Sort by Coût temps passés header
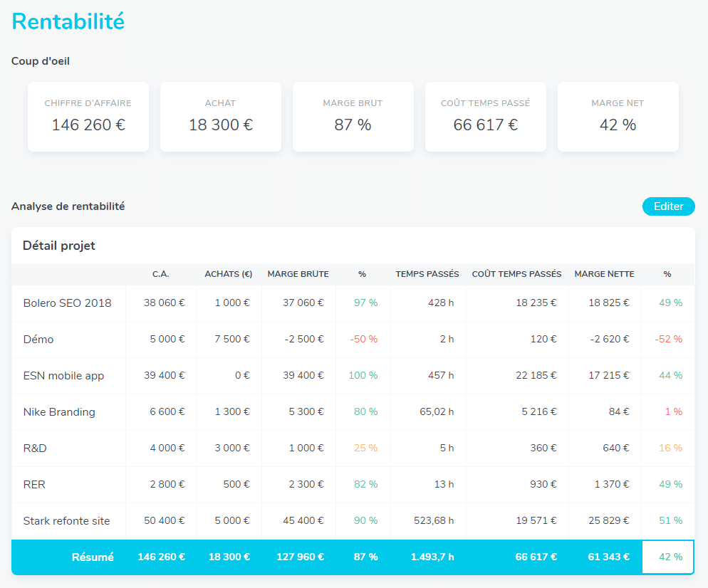 point(516,274)
